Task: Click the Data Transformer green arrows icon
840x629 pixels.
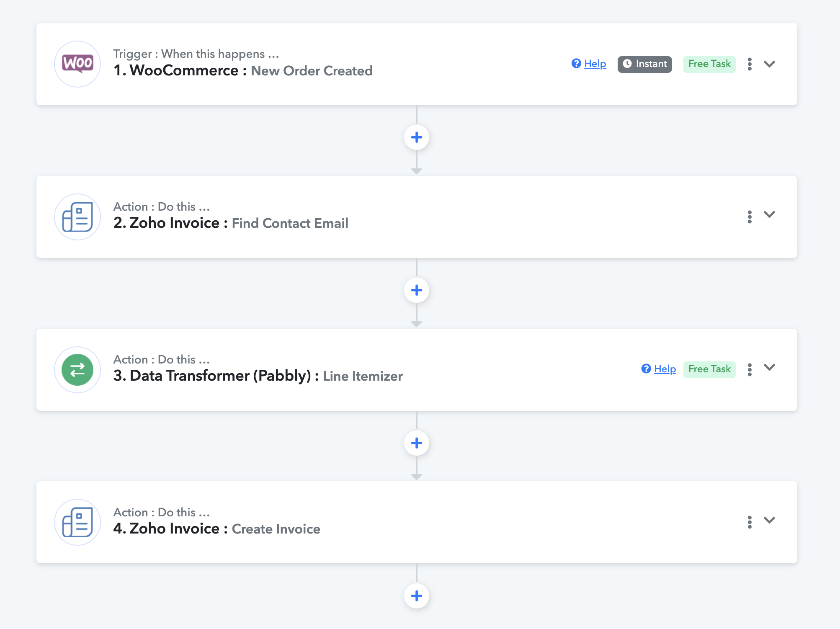Action: tap(77, 370)
